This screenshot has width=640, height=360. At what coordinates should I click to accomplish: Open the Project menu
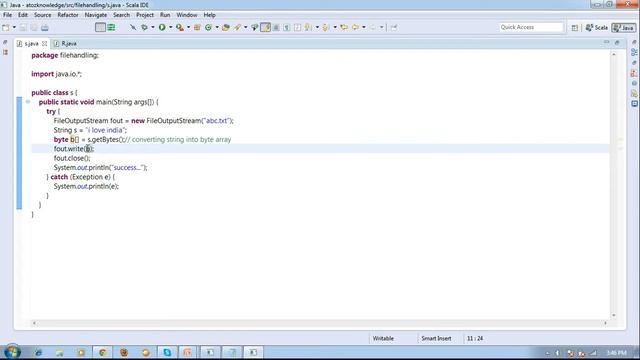pos(145,15)
